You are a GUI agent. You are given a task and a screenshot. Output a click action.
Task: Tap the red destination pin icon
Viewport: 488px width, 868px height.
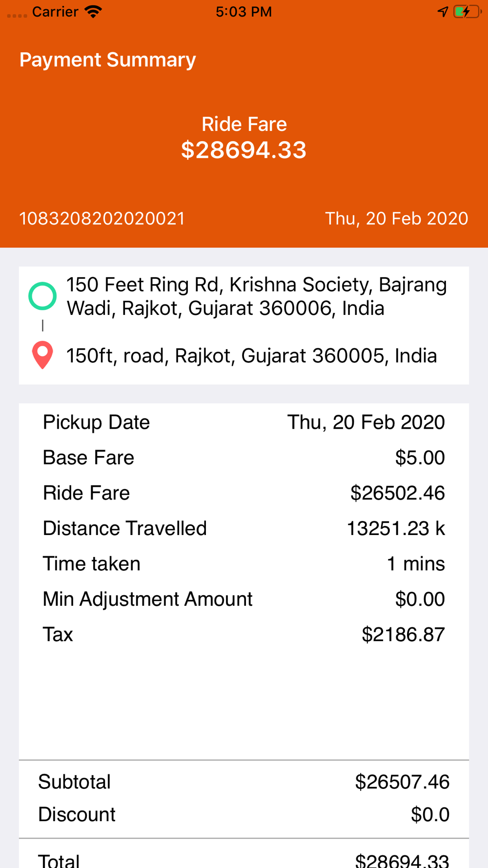42,354
